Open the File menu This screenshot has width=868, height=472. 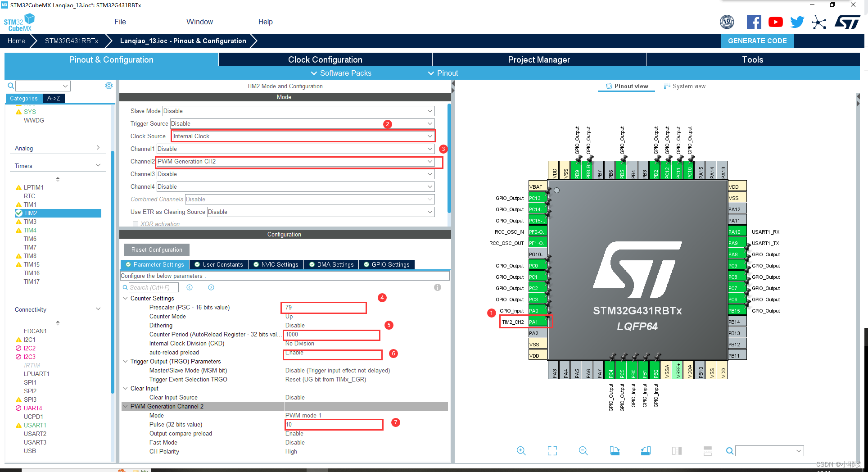(120, 22)
